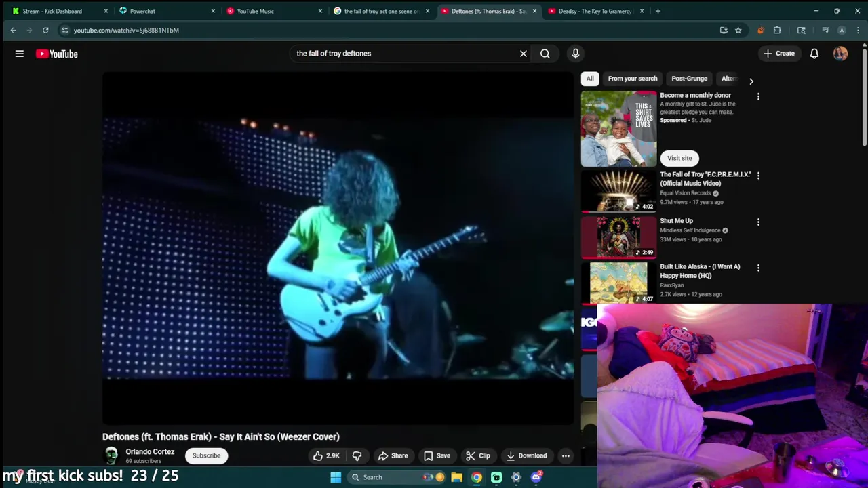Open Discord from the taskbar

536,477
